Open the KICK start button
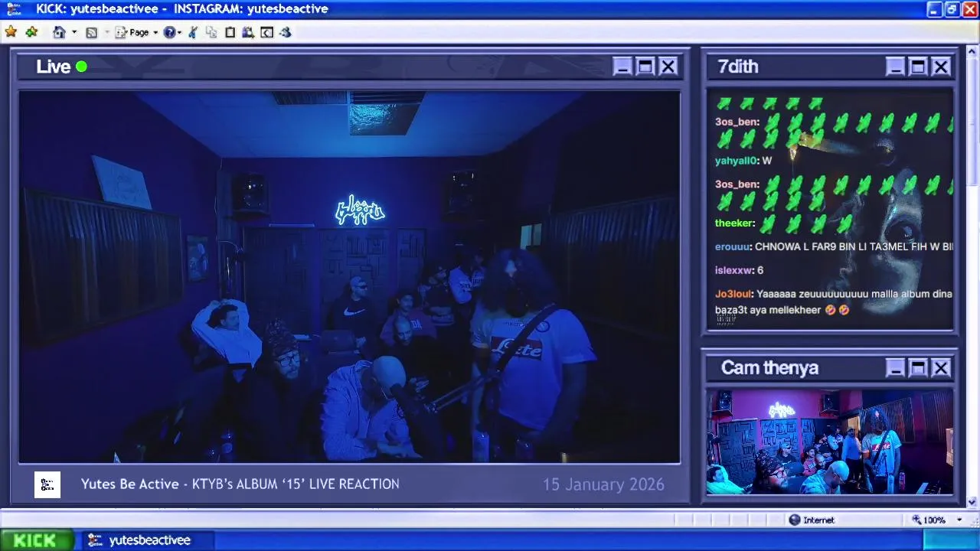Screen dimensions: 980x551 (x=37, y=540)
